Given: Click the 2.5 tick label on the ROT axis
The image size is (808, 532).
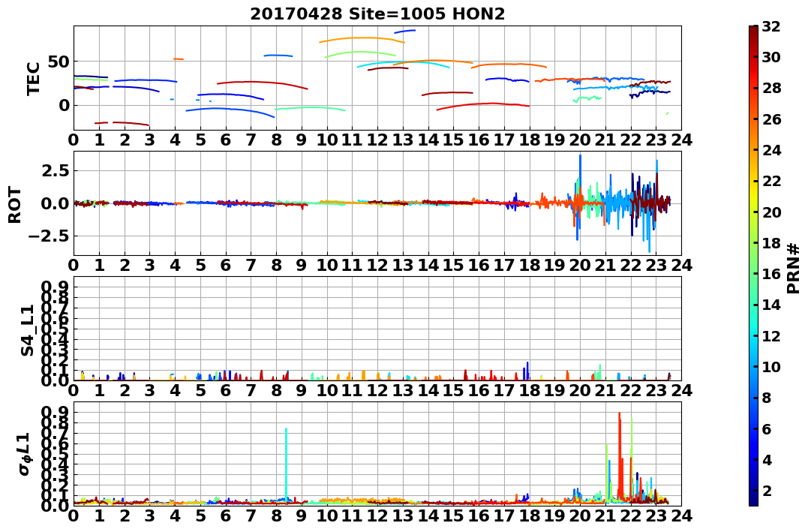Looking at the screenshot, I should (56, 170).
